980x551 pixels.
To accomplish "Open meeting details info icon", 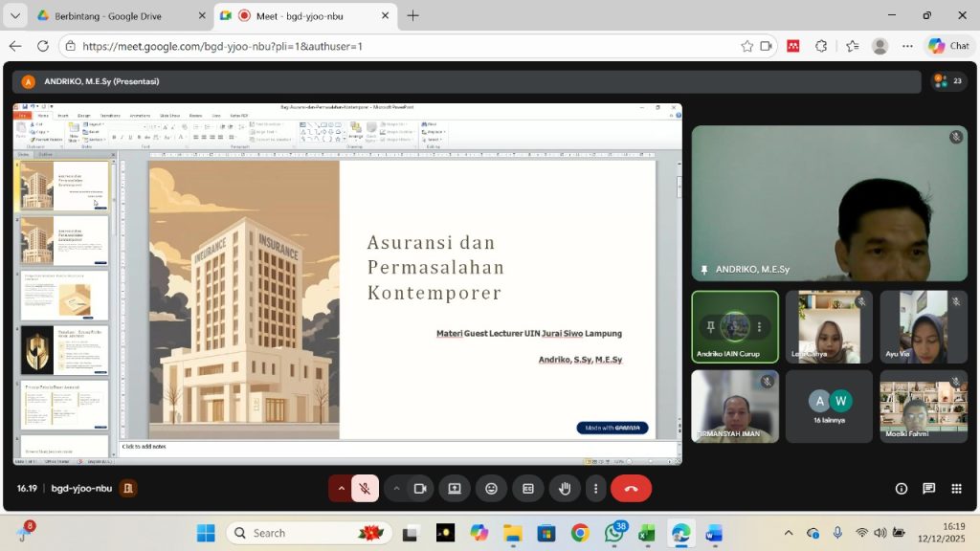I will [x=901, y=488].
